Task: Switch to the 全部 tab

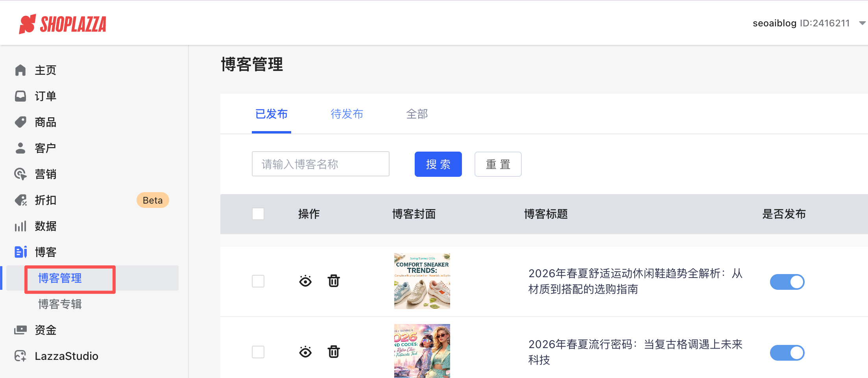Action: (417, 114)
